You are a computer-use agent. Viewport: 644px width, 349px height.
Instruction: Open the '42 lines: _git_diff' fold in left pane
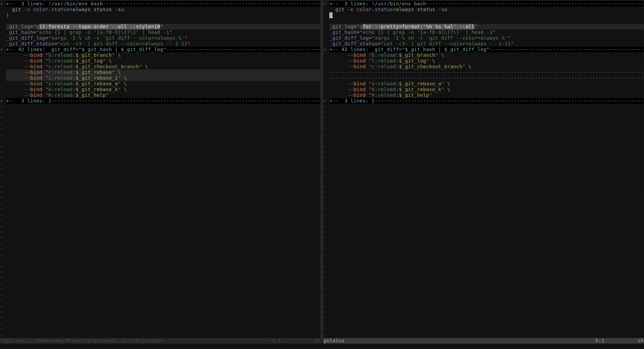[163, 49]
